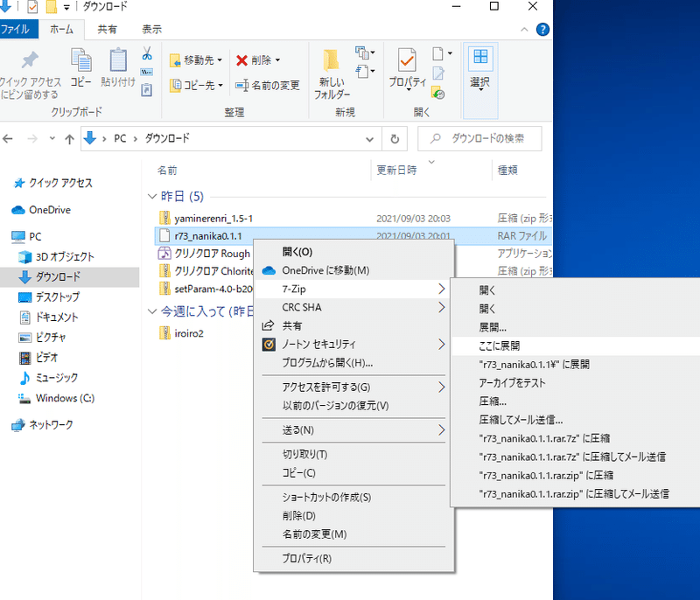Image resolution: width=700 pixels, height=600 pixels.
Task: Click プログラムから開く(H)... entry
Action: pyautogui.click(x=353, y=363)
